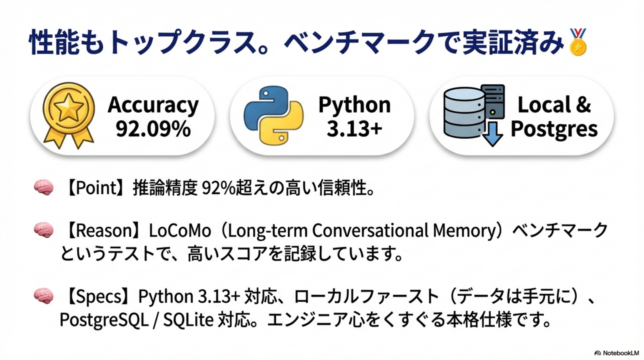644x360 pixels.
Task: Click the NotebookLM logo icon
Action: point(597,353)
